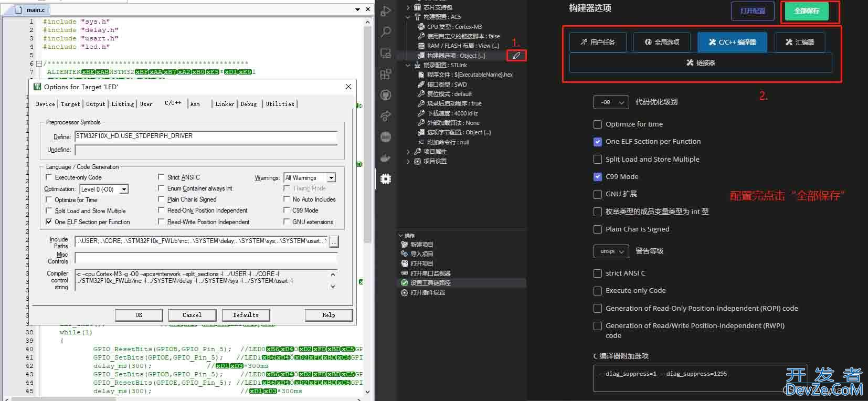Image resolution: width=868 pixels, height=401 pixels.
Task: Switch to the 汇编器 tab
Action: [800, 42]
